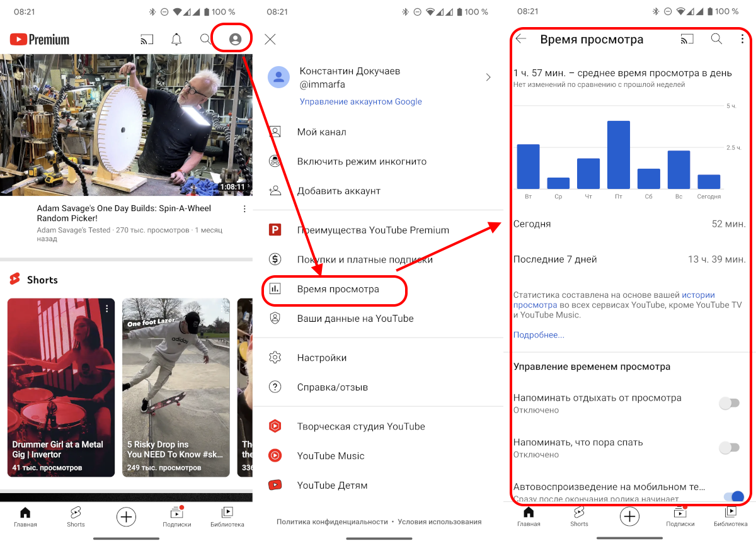Image resolution: width=756 pixels, height=546 pixels.
Task: Open the истории просмотра link
Action: coord(614,300)
